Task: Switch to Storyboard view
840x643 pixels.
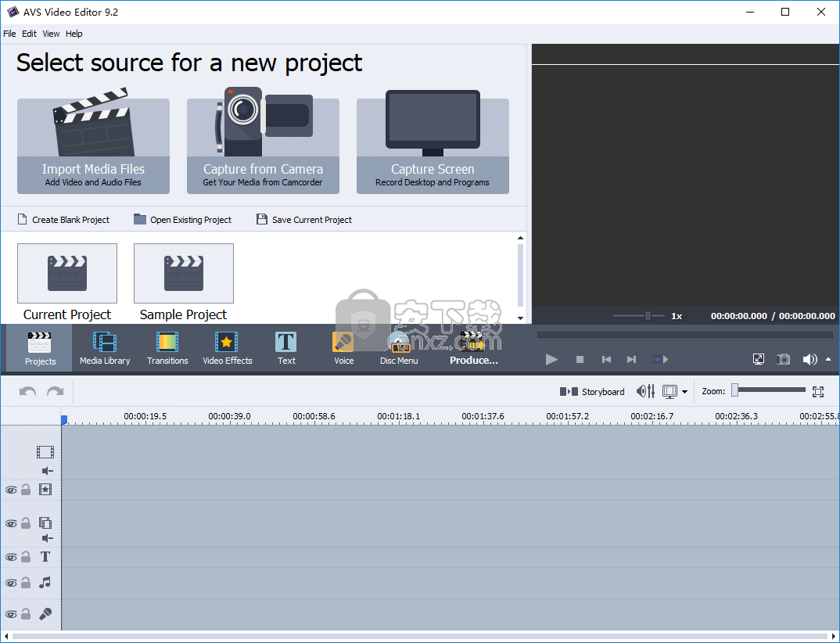Action: [x=592, y=392]
